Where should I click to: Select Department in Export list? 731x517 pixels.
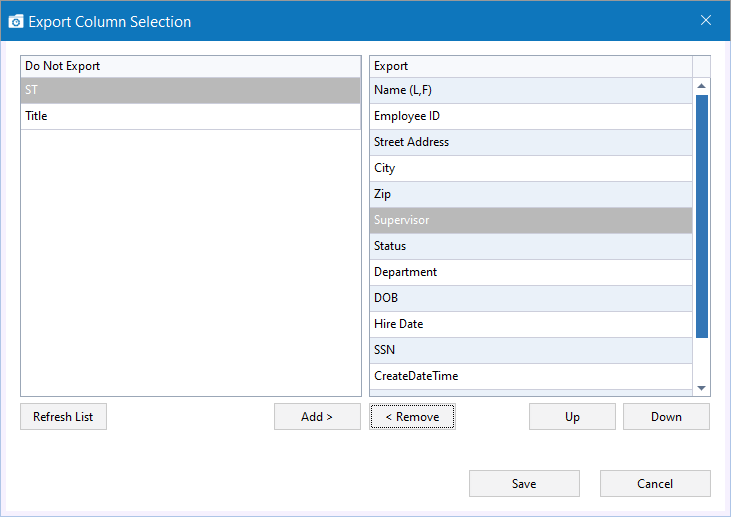click(531, 272)
